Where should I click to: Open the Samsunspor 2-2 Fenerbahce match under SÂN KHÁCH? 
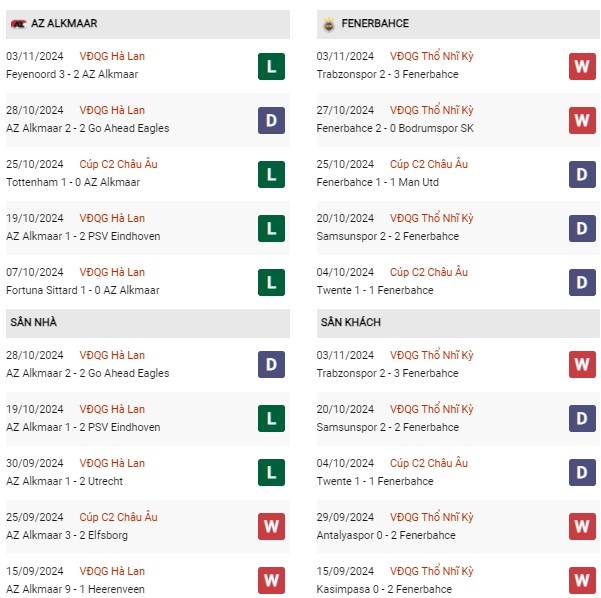click(x=388, y=427)
